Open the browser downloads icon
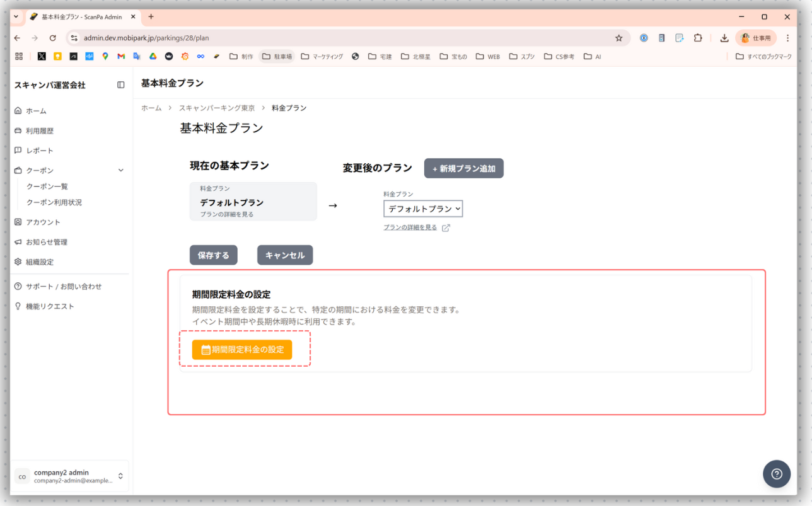The width and height of the screenshot is (812, 506). [724, 38]
